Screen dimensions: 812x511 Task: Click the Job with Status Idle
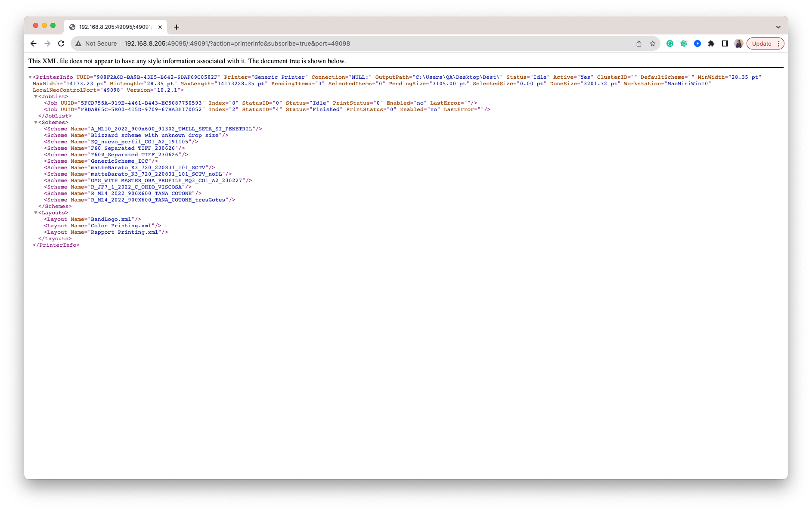tap(260, 103)
